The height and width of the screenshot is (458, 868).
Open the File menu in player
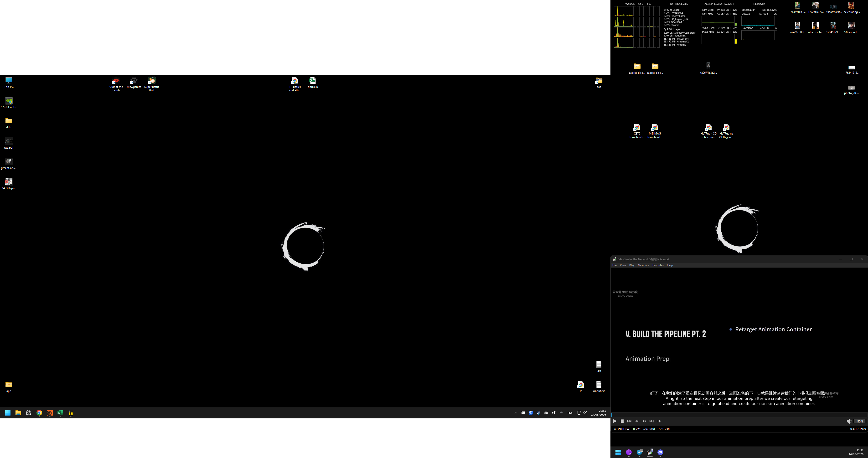pyautogui.click(x=614, y=265)
